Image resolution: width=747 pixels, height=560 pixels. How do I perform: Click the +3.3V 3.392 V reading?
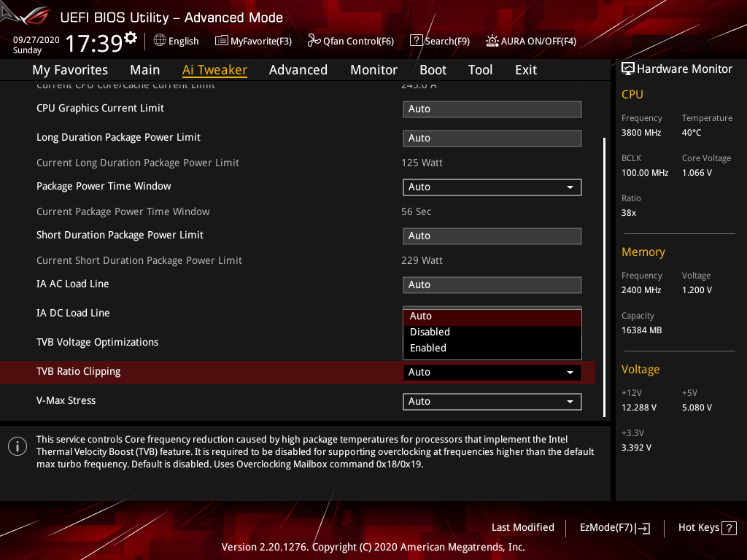636,448
